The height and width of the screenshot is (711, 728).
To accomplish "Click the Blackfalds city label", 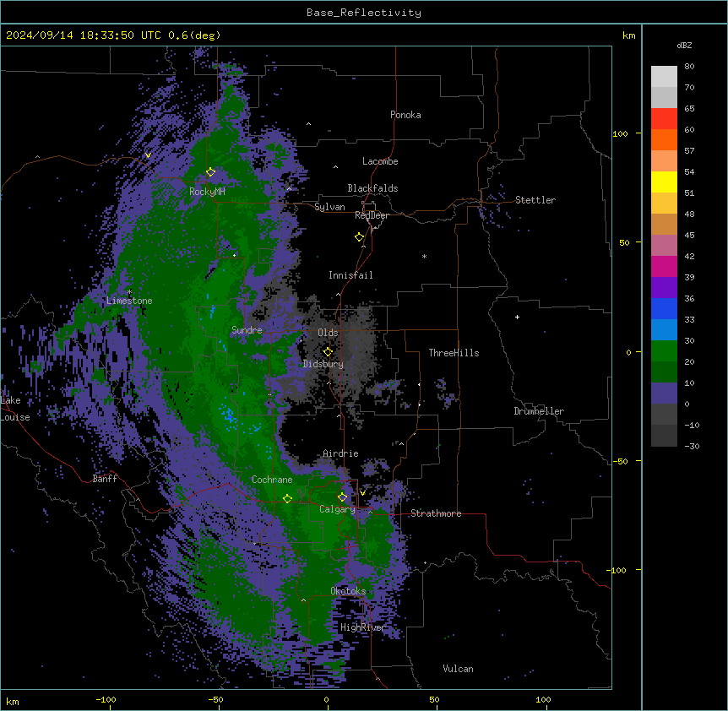I will (x=372, y=188).
